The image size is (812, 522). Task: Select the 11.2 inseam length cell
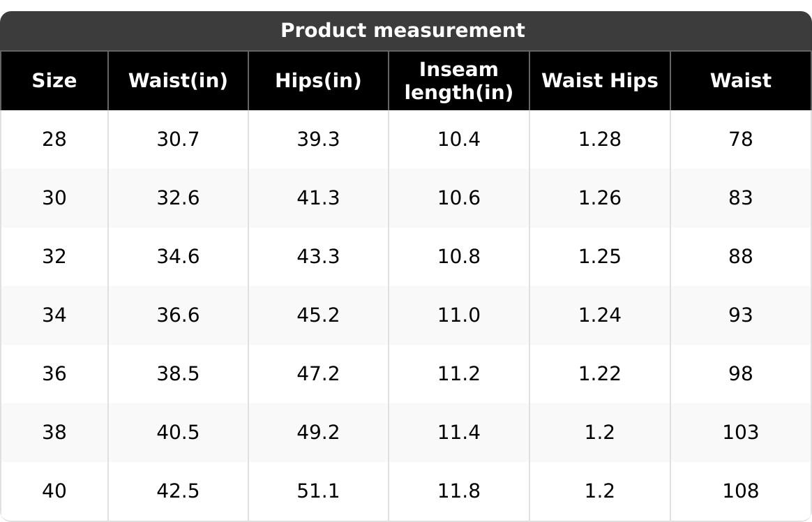(x=459, y=373)
